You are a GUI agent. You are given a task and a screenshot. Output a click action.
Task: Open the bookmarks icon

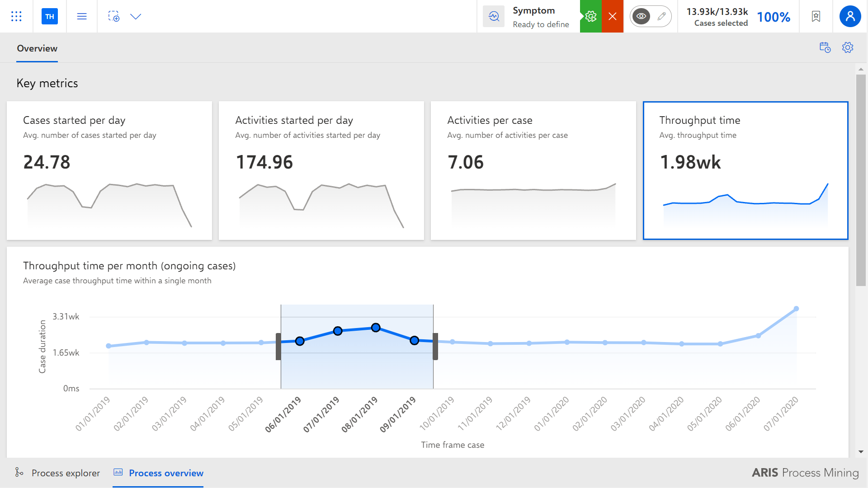pos(816,16)
